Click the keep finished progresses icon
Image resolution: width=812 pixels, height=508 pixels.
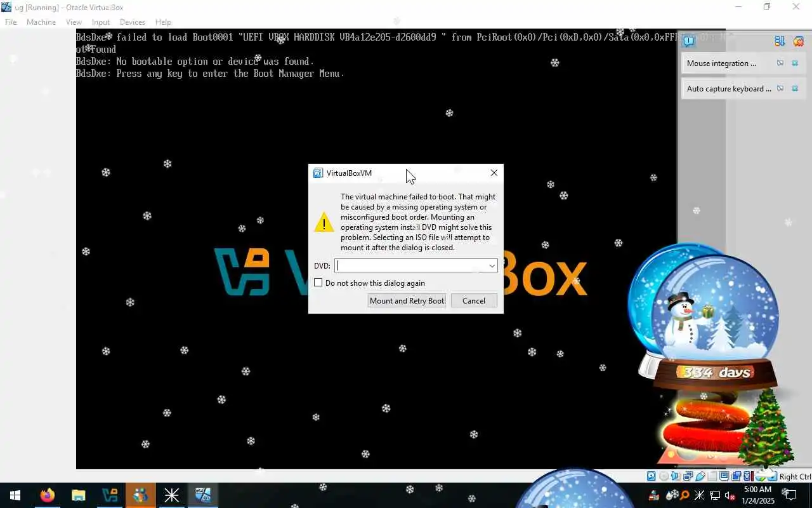780,41
